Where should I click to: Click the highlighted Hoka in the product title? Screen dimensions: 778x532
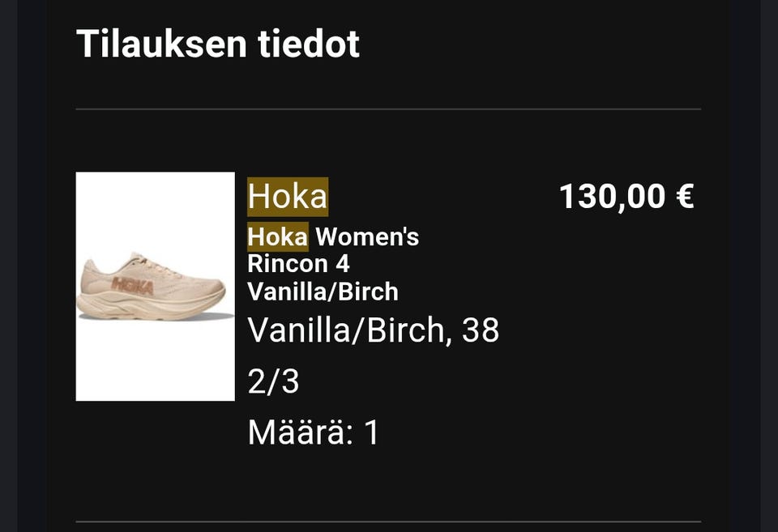point(278,237)
